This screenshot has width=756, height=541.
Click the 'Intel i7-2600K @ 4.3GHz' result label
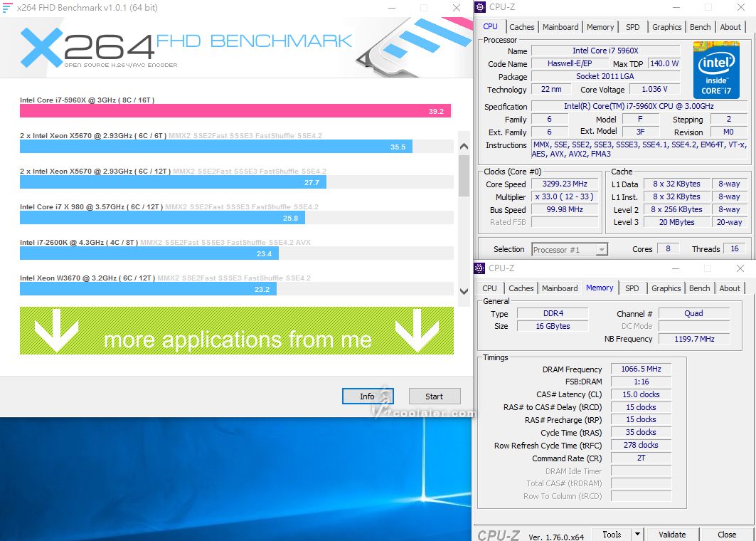pyautogui.click(x=79, y=242)
